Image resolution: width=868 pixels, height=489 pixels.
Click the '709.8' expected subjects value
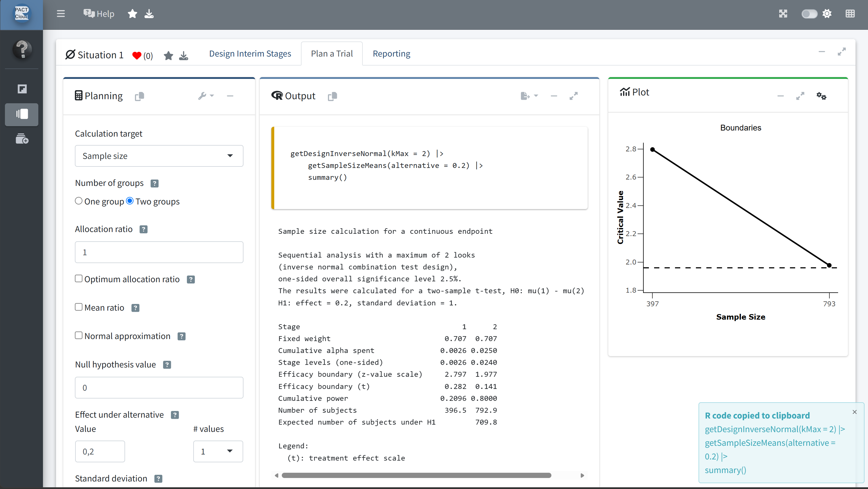point(486,422)
